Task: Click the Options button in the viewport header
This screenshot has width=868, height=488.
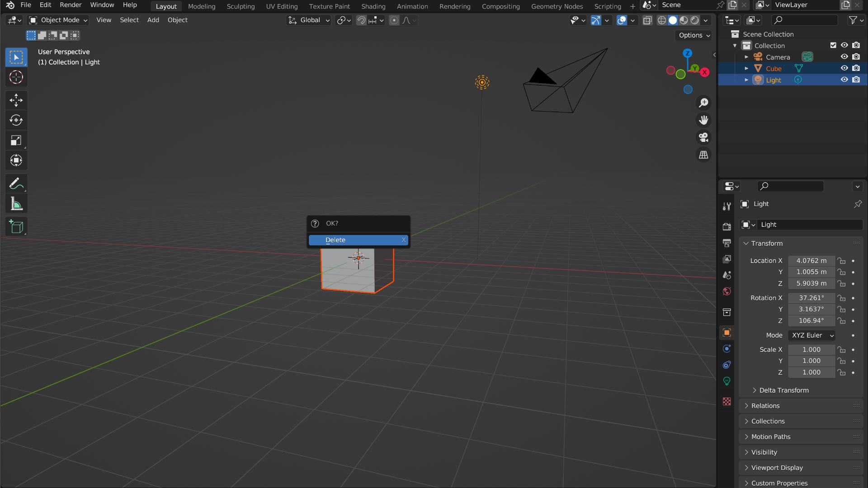Action: point(694,35)
